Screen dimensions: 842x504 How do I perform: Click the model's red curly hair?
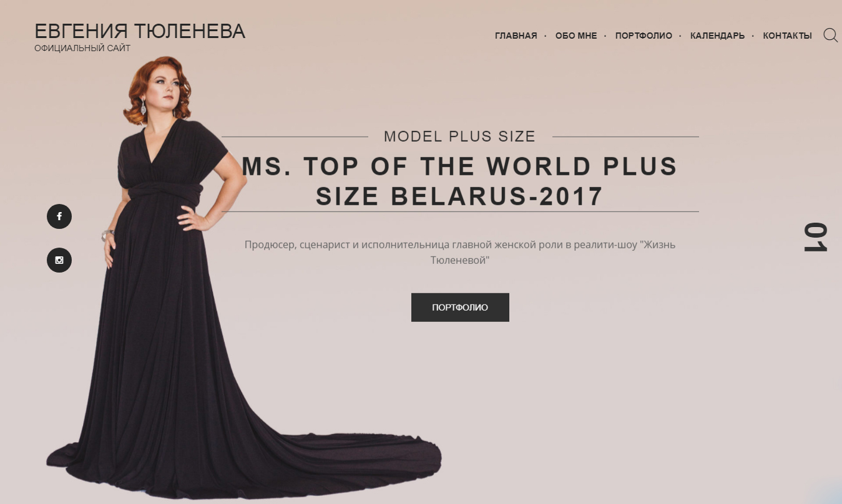[x=157, y=87]
